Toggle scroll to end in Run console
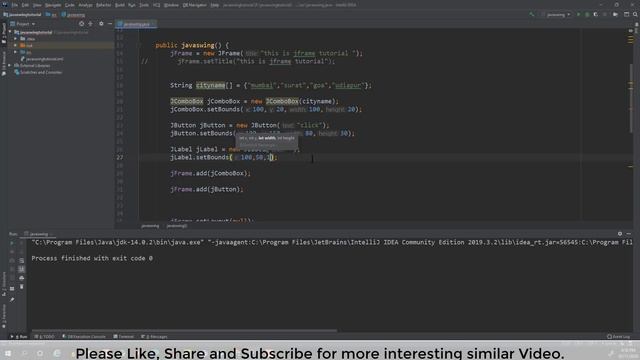640x360 pixels. 22,269
